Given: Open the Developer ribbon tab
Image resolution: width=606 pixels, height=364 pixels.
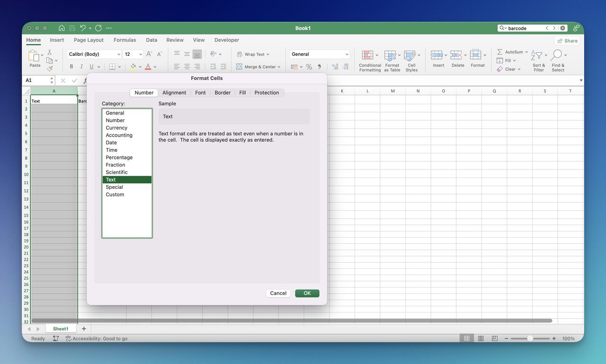Looking at the screenshot, I should point(227,40).
